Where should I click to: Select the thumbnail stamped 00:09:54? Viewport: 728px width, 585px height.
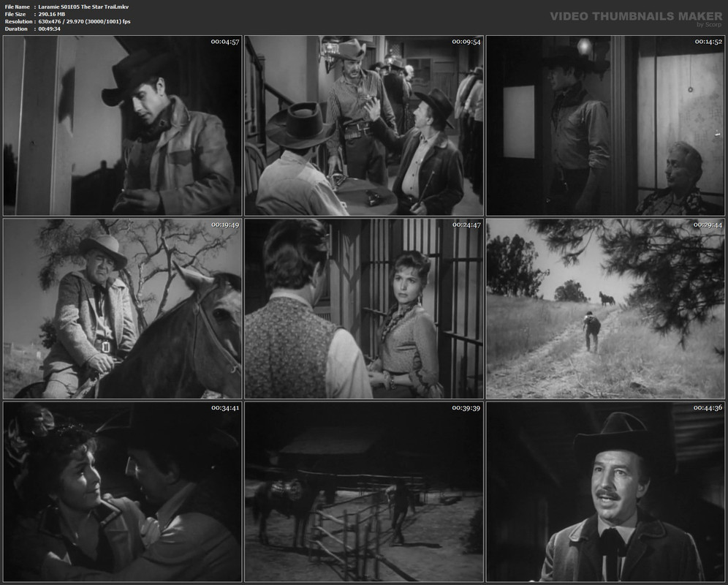[364, 126]
